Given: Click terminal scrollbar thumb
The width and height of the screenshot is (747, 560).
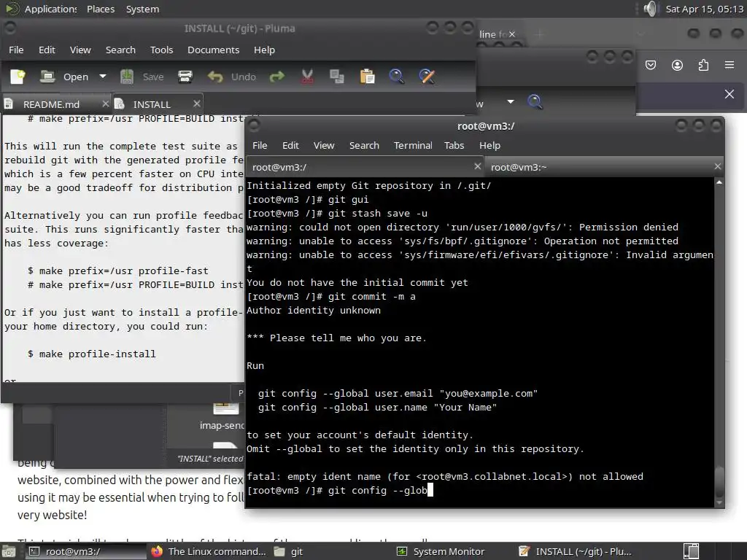Looking at the screenshot, I should point(719,481).
